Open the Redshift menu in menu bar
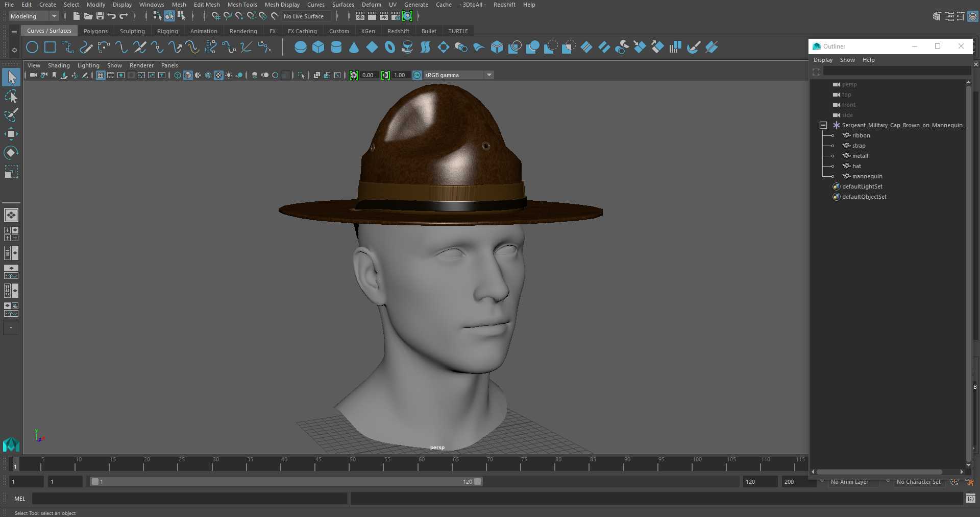This screenshot has width=980, height=517. click(504, 5)
